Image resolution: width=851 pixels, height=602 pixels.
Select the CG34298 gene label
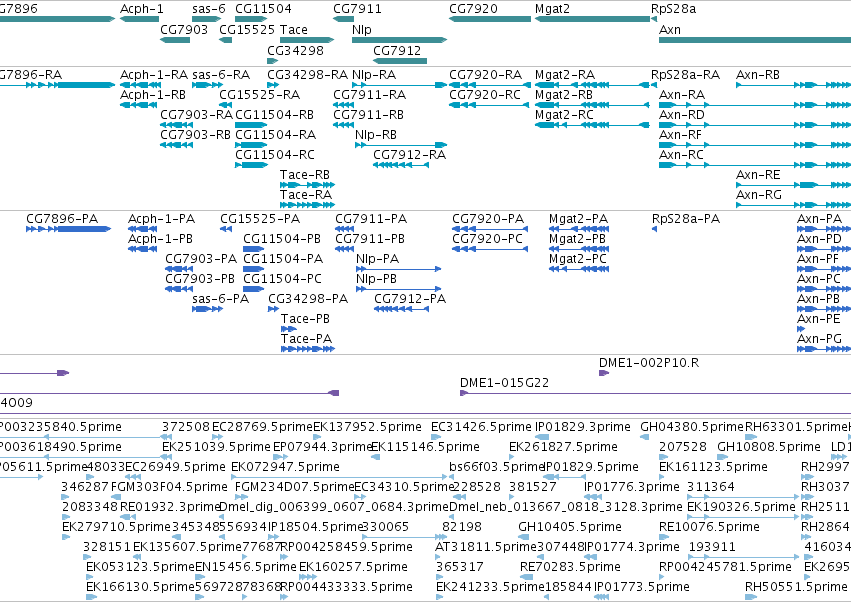295,50
